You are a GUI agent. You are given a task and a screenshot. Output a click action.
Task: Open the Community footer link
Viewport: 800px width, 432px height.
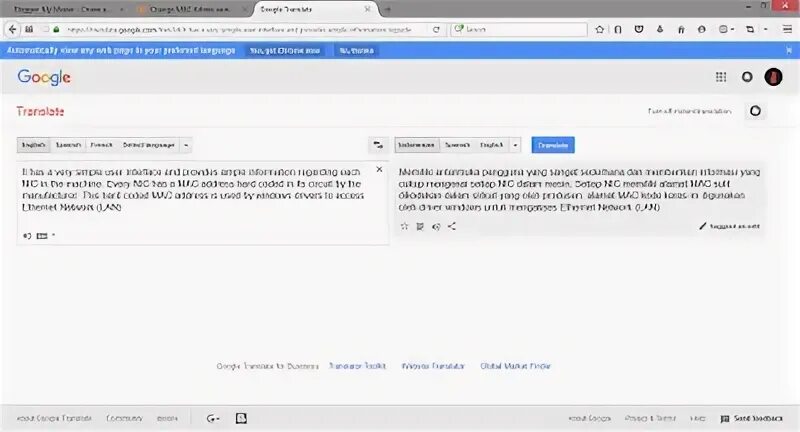[x=124, y=418]
